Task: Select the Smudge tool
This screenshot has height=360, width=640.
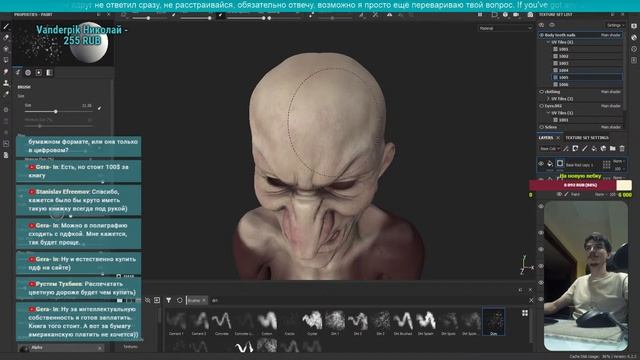Action: tap(6, 72)
